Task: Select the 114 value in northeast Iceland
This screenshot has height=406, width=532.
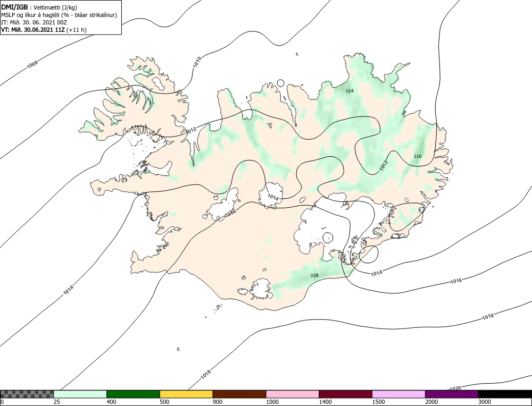Action: [350, 91]
